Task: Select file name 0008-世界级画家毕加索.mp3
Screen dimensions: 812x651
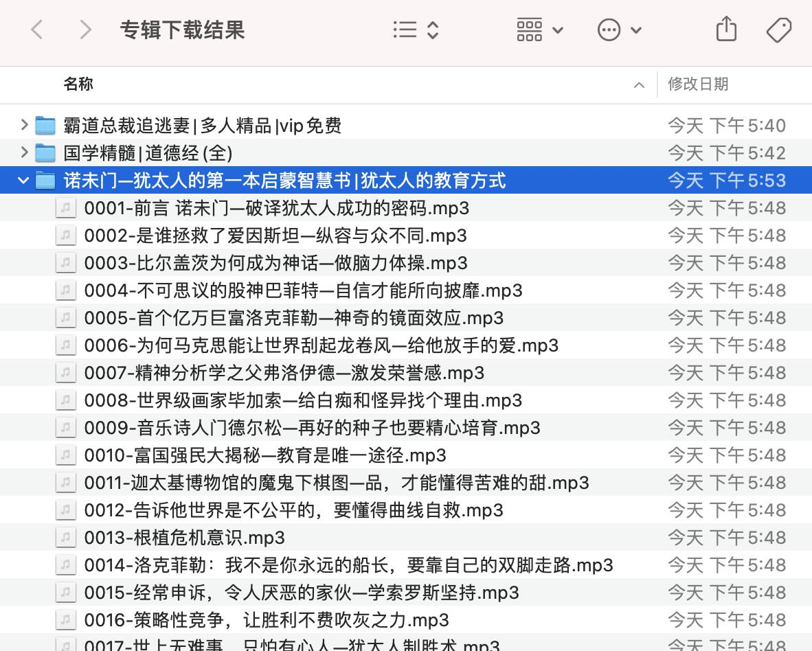Action: pyautogui.click(x=304, y=400)
